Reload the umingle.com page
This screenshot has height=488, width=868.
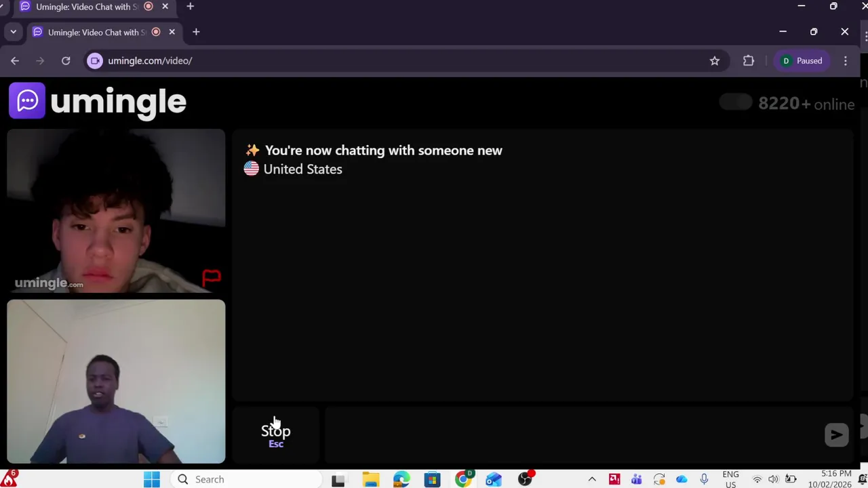coord(66,60)
